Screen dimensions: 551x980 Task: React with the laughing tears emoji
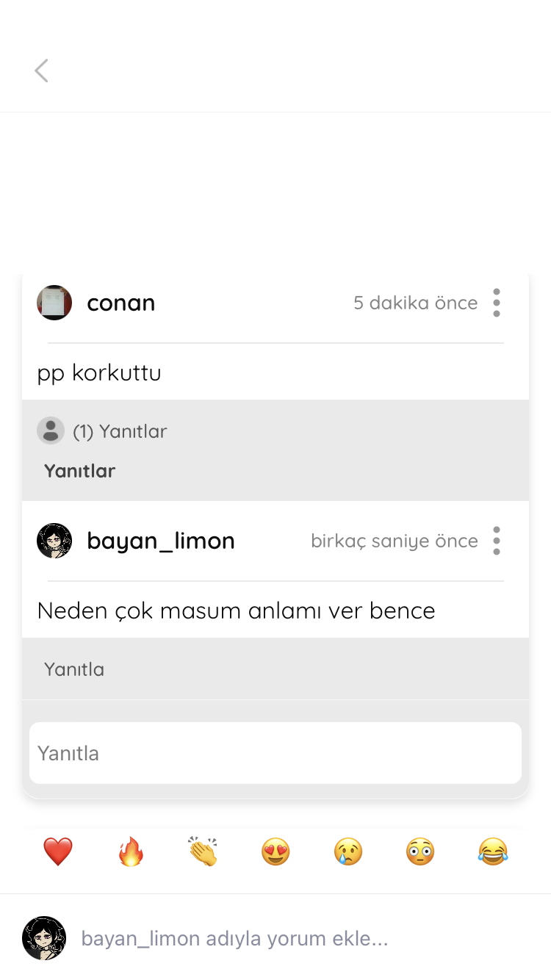pos(493,852)
